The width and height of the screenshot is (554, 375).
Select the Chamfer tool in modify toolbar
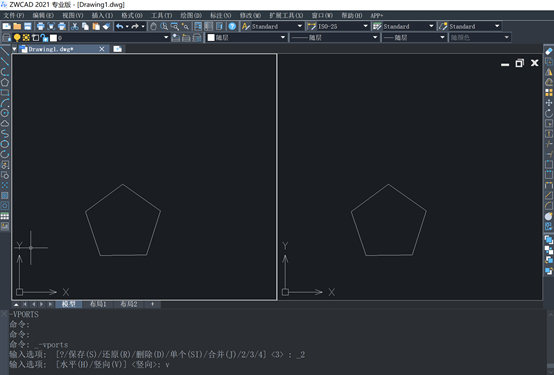click(549, 195)
